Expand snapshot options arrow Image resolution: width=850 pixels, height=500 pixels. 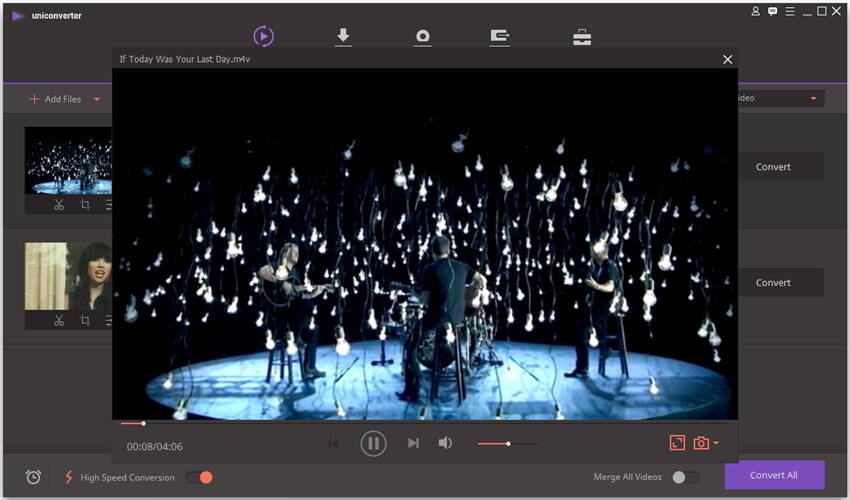[716, 443]
